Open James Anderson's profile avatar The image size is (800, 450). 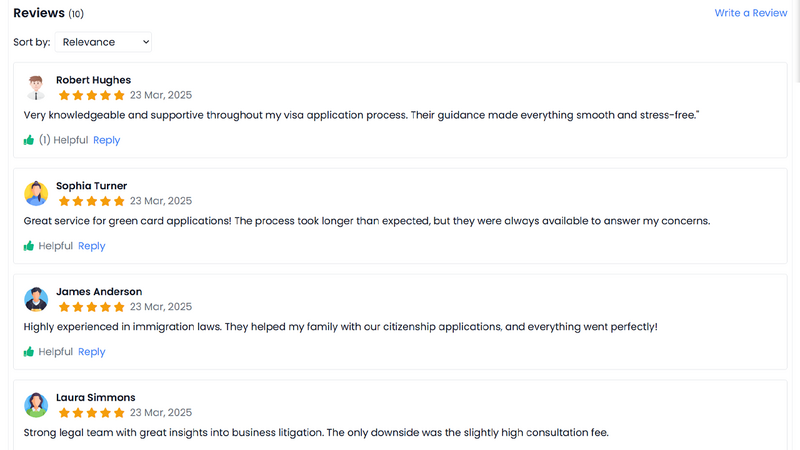click(36, 299)
